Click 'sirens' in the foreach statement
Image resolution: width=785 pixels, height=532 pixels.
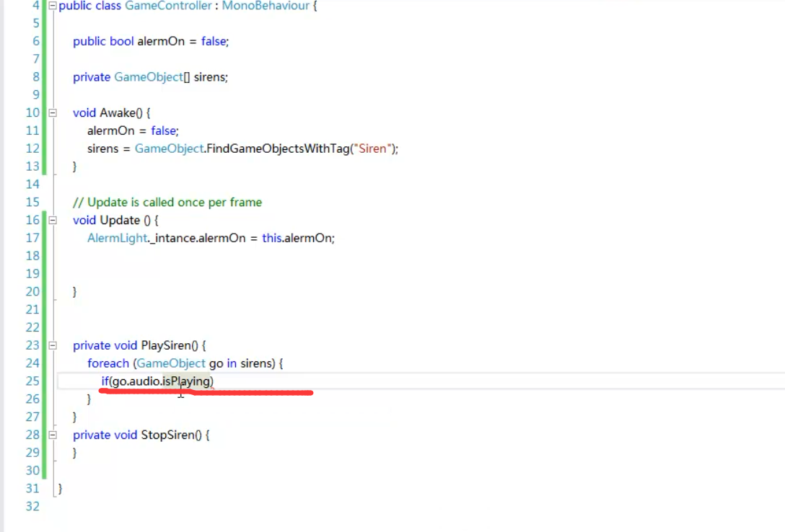point(256,363)
